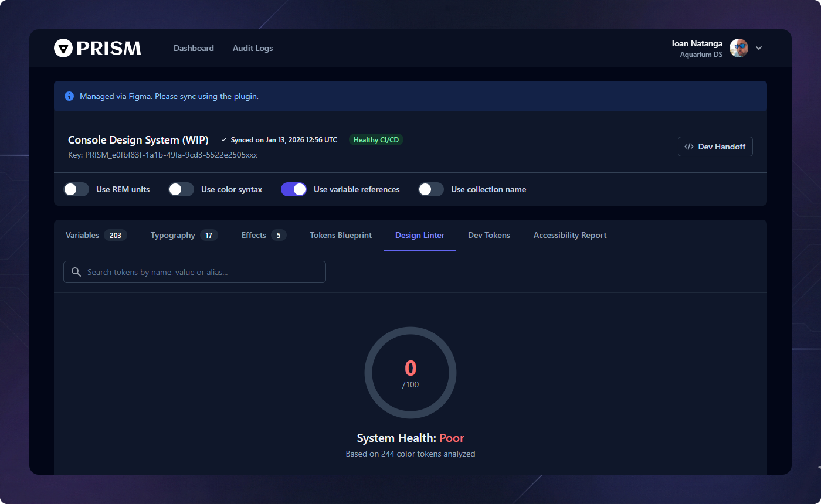Enable the Use REM units toggle
Viewport: 821px width, 504px height.
point(76,189)
